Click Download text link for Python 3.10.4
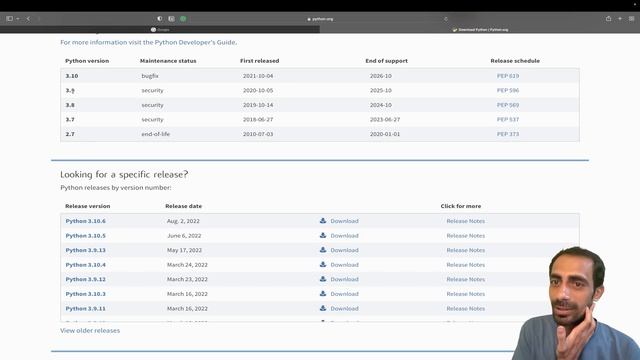This screenshot has height=360, width=640. click(x=344, y=265)
